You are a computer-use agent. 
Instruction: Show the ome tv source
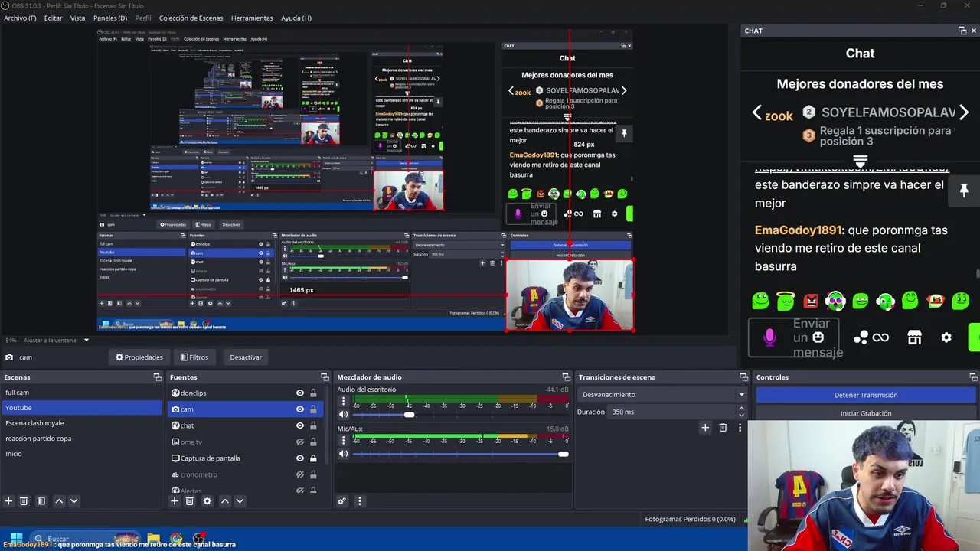300,442
